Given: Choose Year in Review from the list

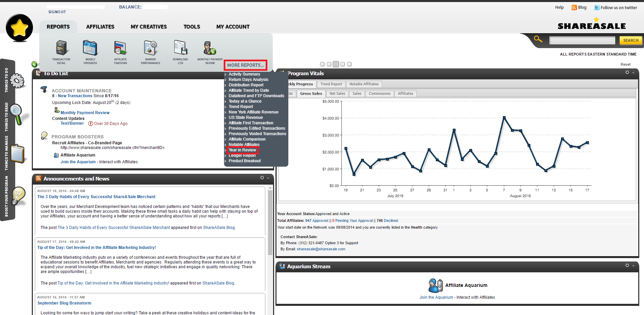Looking at the screenshot, I should (x=242, y=150).
